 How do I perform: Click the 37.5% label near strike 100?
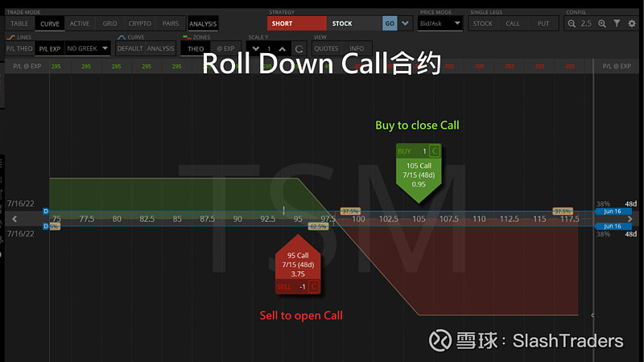click(350, 211)
